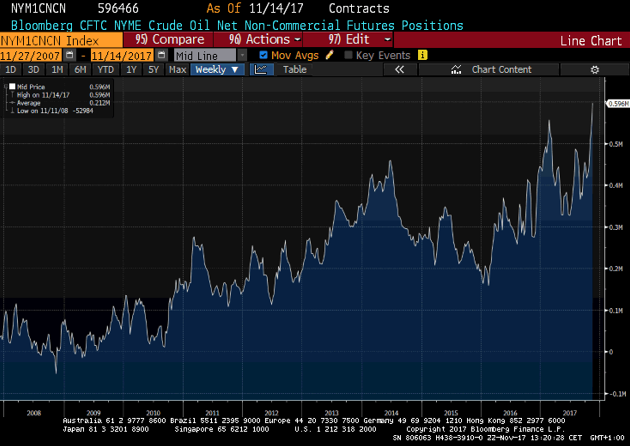Screen dimensions: 630x446
Task: Open chart settings gear icon
Action: (x=595, y=70)
